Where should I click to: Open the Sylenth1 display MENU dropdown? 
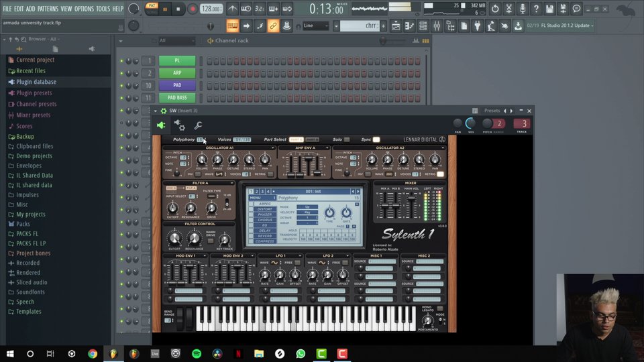[x=262, y=198]
